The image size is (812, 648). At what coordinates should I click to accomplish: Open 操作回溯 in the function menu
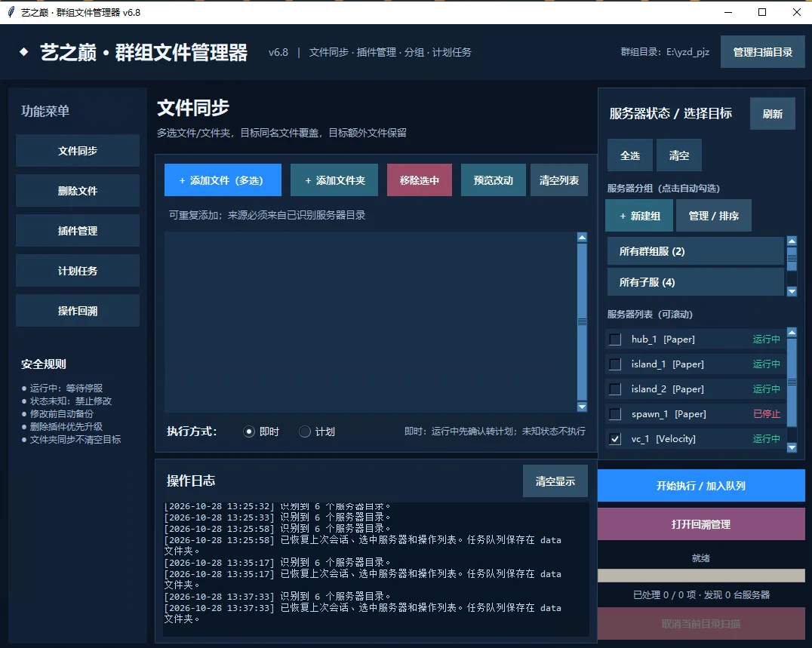[x=78, y=311]
